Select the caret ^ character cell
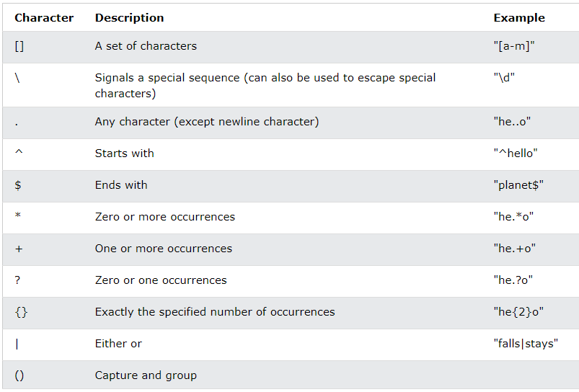 click(19, 152)
